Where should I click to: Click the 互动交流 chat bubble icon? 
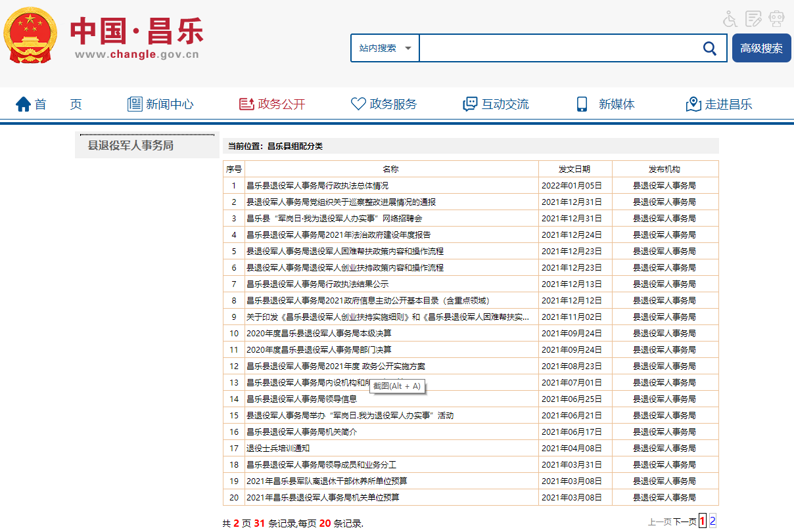(470, 104)
